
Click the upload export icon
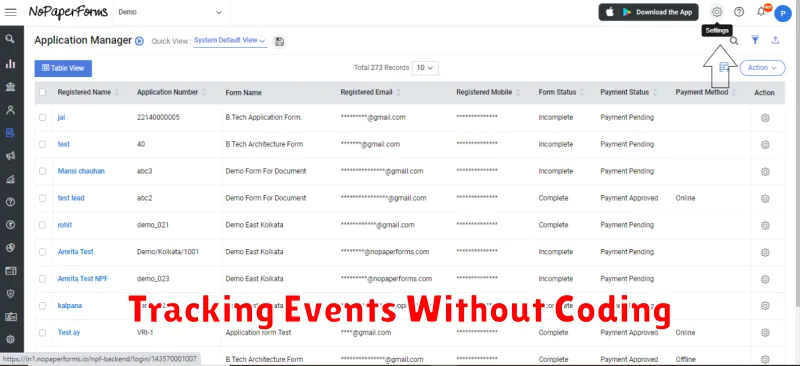tap(775, 40)
